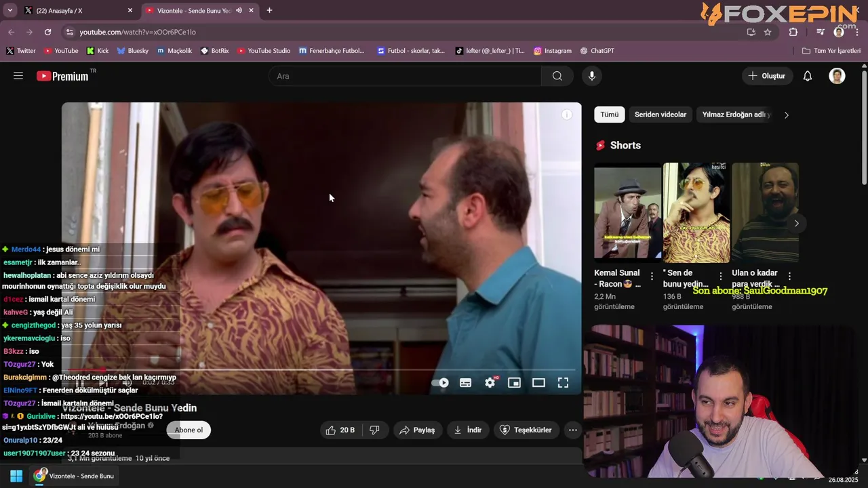Open the ChatGPT bookmark
The image size is (868, 488).
pyautogui.click(x=597, y=51)
